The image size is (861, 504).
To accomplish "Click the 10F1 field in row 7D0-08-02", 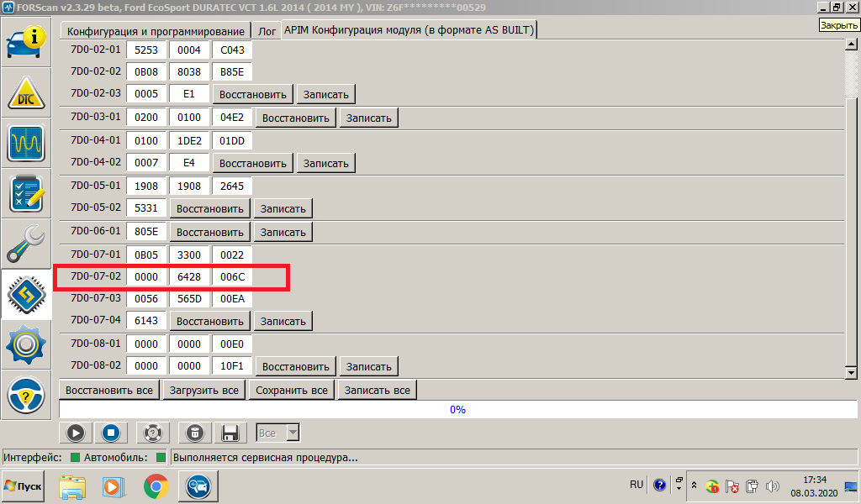I will 232,365.
